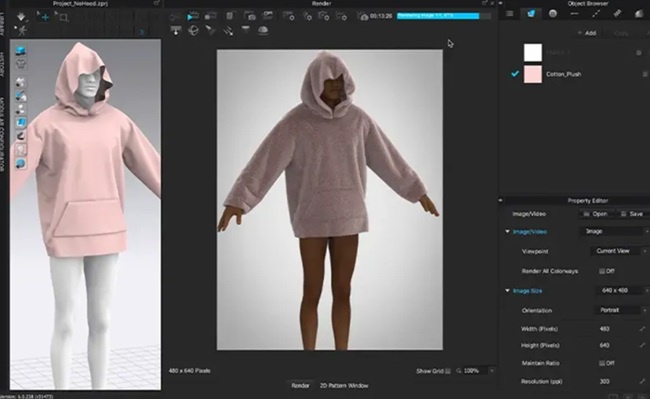Open the 100% zoom dropdown
Screen dimensions: 650x399
tap(479, 371)
